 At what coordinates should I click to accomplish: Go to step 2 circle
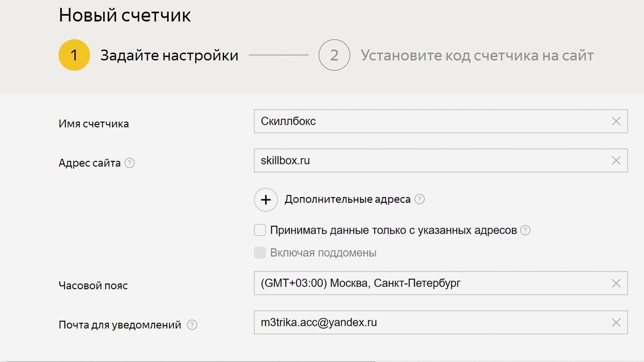point(334,55)
